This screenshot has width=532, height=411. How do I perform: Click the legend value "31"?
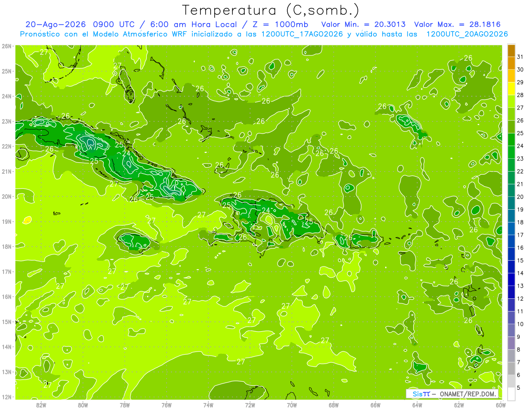tap(520, 57)
